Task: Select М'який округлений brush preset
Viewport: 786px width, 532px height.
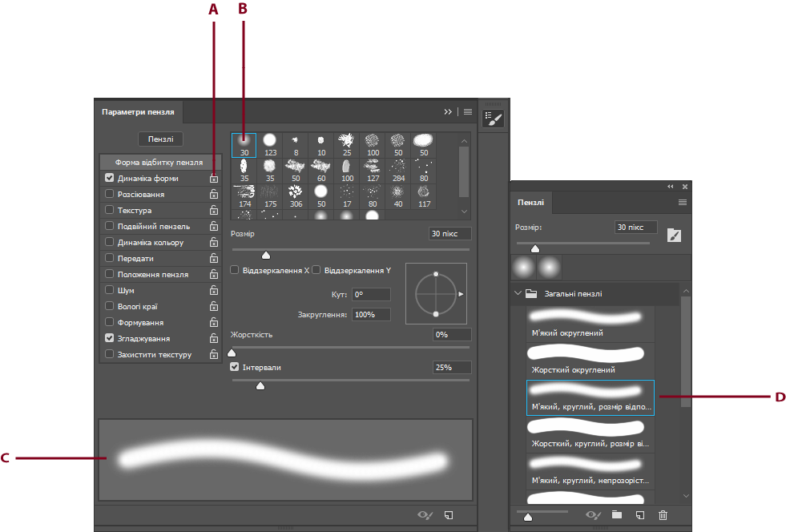Action: [591, 324]
